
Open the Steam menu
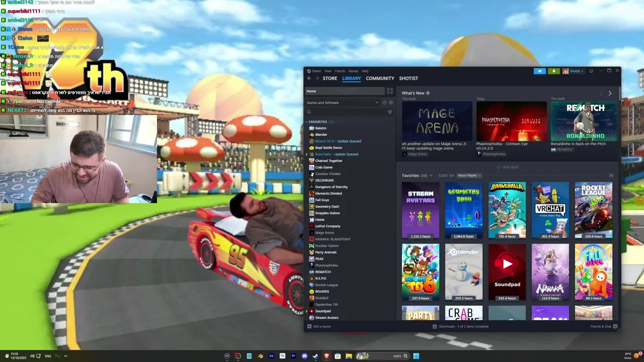click(x=317, y=71)
